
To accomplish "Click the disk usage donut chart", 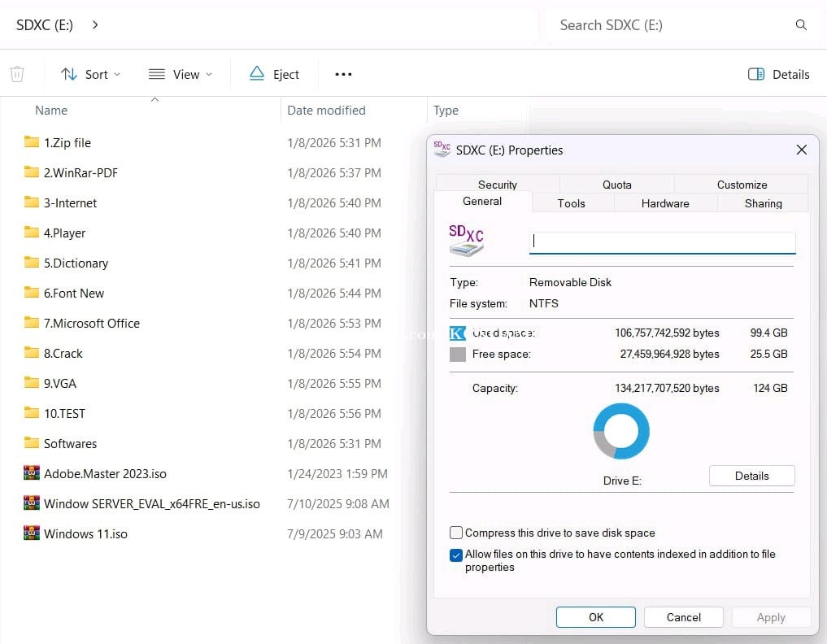I will click(x=621, y=431).
